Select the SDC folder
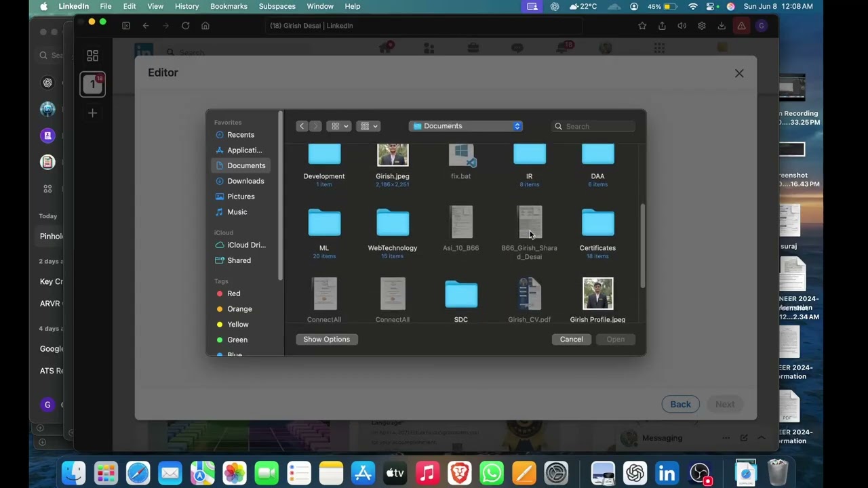868x488 pixels. pos(461,300)
